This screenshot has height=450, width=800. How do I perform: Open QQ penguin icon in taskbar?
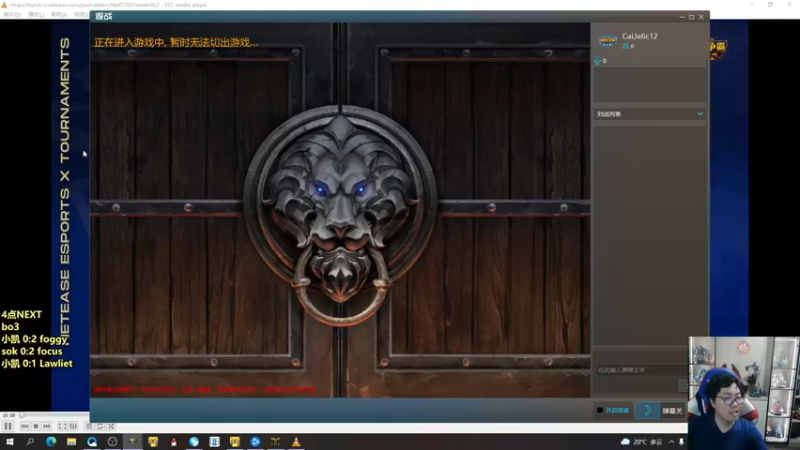click(173, 442)
